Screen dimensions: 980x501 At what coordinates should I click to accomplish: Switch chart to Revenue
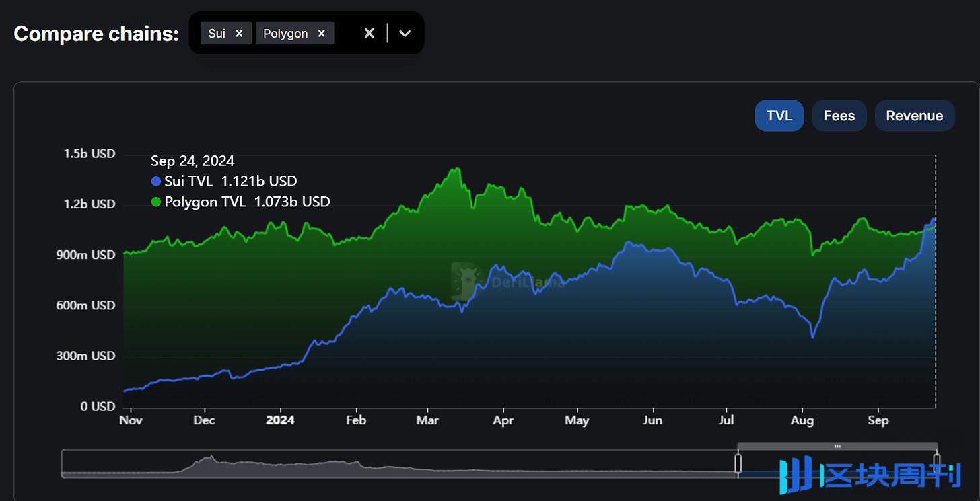click(x=915, y=116)
